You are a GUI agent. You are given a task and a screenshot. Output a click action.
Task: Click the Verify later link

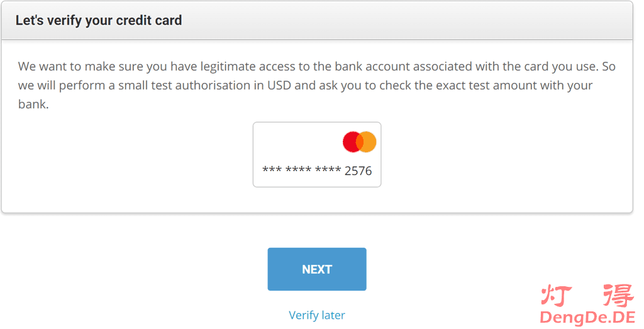click(317, 315)
